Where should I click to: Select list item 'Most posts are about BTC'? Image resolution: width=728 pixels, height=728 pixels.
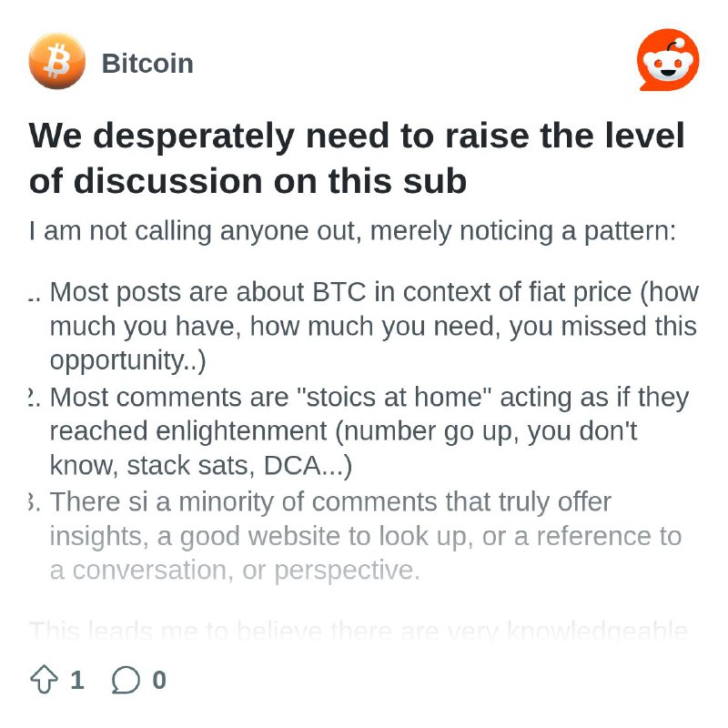[x=363, y=327]
